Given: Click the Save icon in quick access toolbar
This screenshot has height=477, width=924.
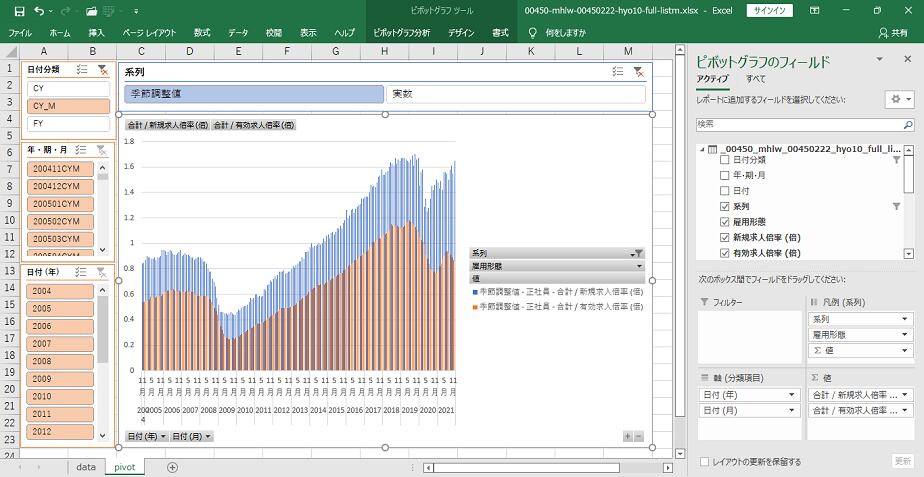Looking at the screenshot, I should click(x=19, y=10).
